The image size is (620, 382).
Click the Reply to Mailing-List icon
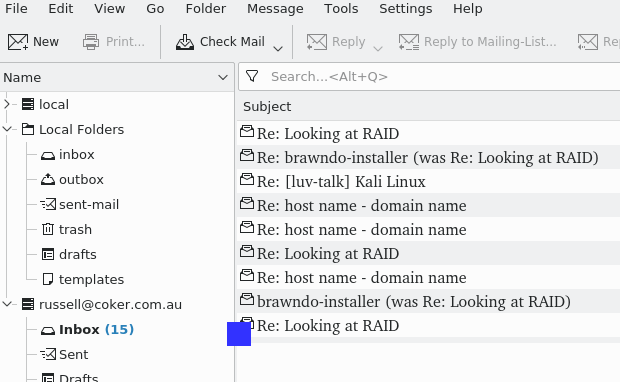tap(409, 42)
